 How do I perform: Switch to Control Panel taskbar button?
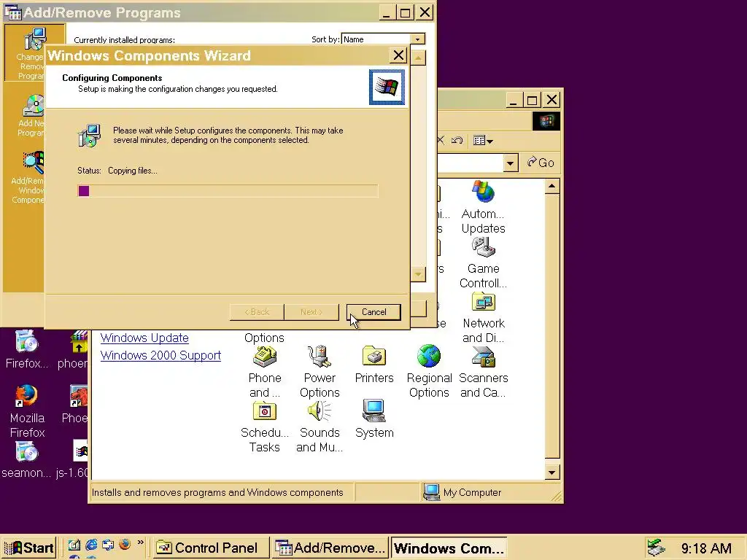pos(210,548)
